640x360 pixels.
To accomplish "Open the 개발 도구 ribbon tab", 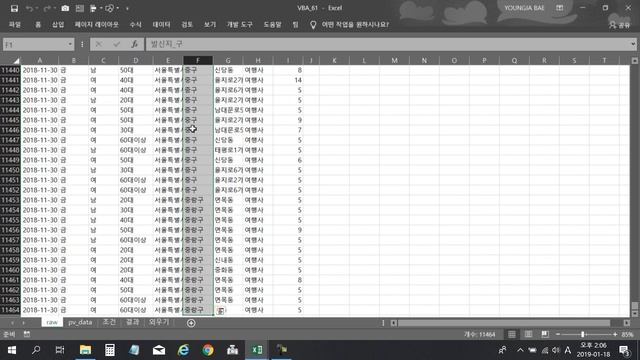I will tap(240, 24).
